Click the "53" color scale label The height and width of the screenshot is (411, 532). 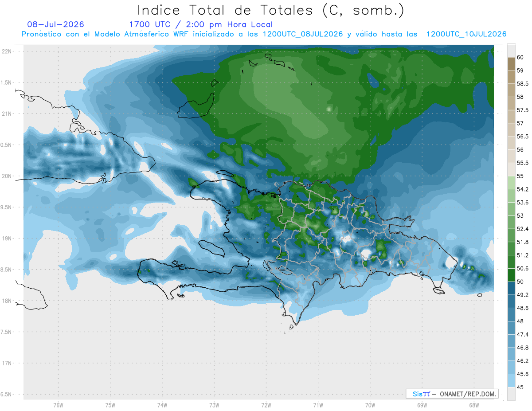pos(520,215)
